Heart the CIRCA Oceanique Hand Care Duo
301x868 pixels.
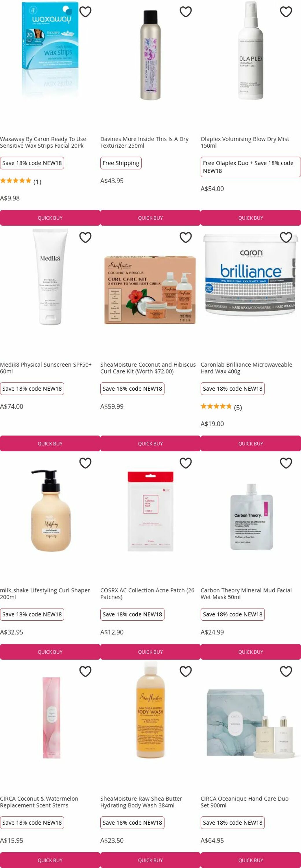click(x=286, y=672)
